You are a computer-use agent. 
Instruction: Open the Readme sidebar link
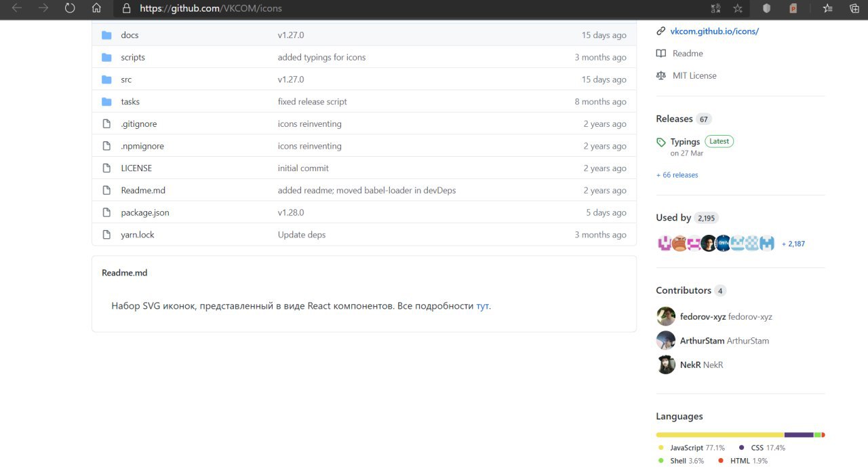688,54
